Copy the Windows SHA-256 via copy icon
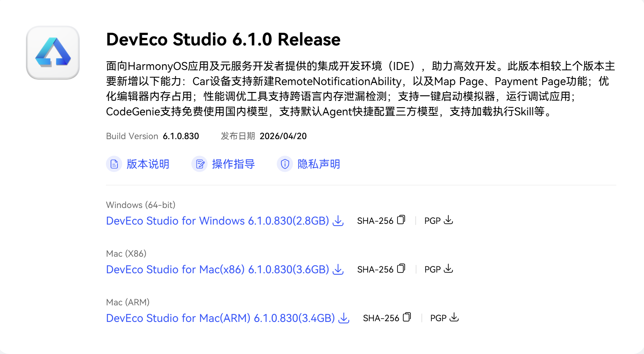This screenshot has width=644, height=354. click(x=401, y=220)
